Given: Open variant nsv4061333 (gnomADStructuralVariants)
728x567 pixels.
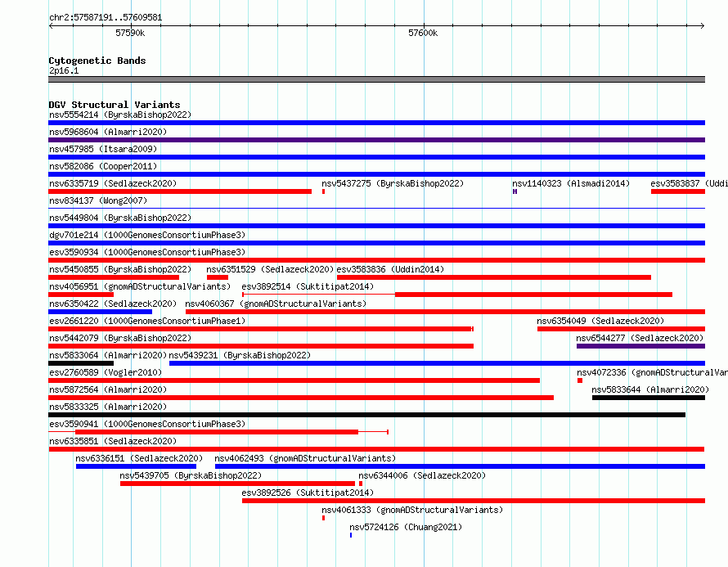Looking at the screenshot, I should (x=412, y=510).
